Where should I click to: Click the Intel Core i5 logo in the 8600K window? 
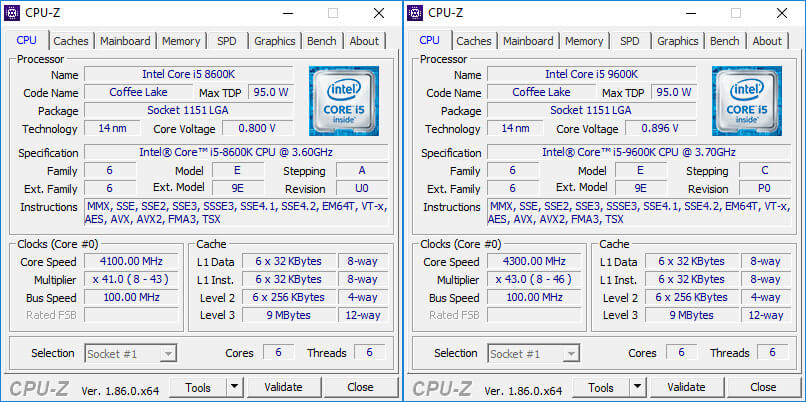(x=343, y=101)
